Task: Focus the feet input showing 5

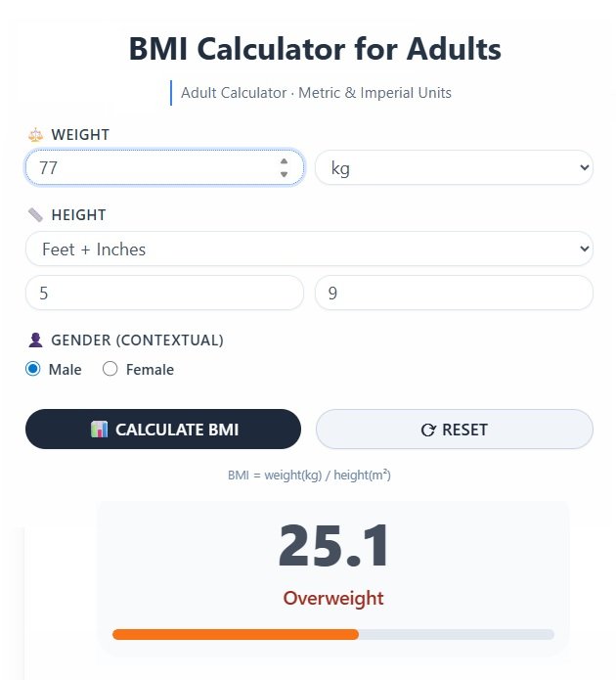Action: pyautogui.click(x=164, y=293)
